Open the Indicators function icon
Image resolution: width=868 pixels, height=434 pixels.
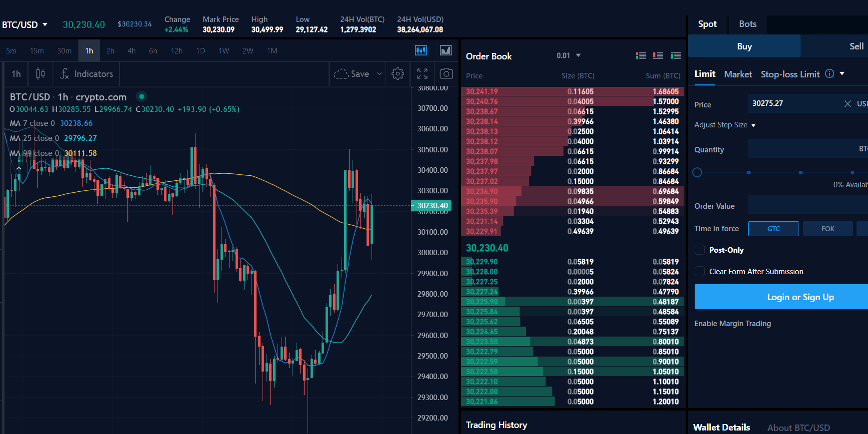coord(64,74)
